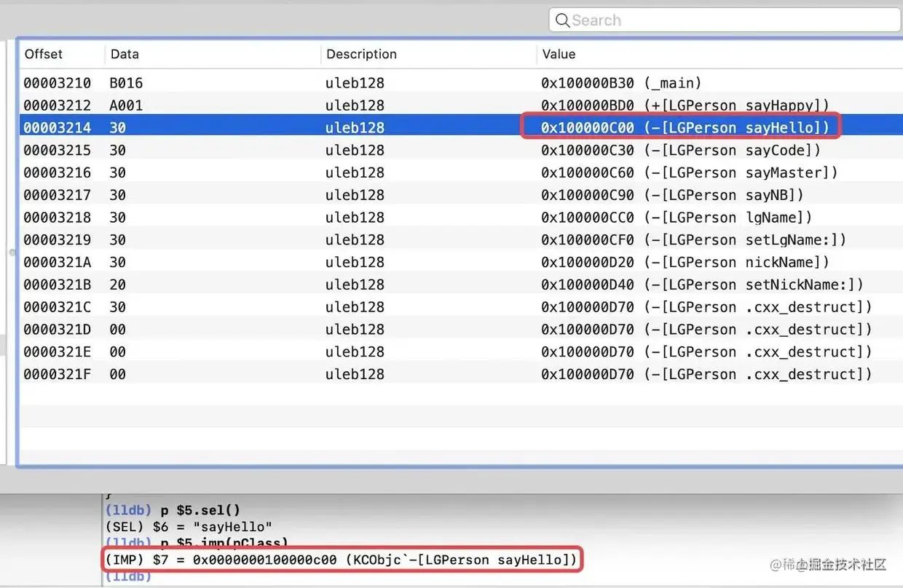Click value +[LGPerson sayHappy]
903x588 pixels.
(736, 106)
